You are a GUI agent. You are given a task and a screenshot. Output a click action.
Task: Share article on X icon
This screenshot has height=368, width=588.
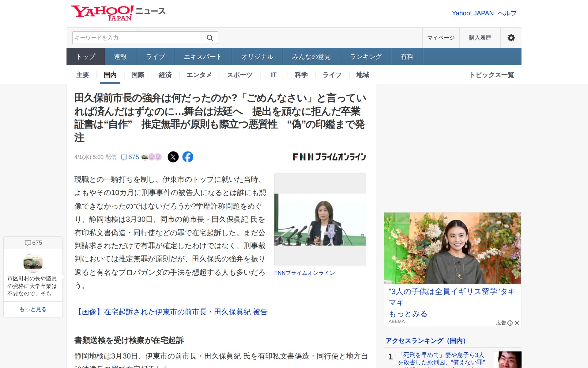pos(173,157)
